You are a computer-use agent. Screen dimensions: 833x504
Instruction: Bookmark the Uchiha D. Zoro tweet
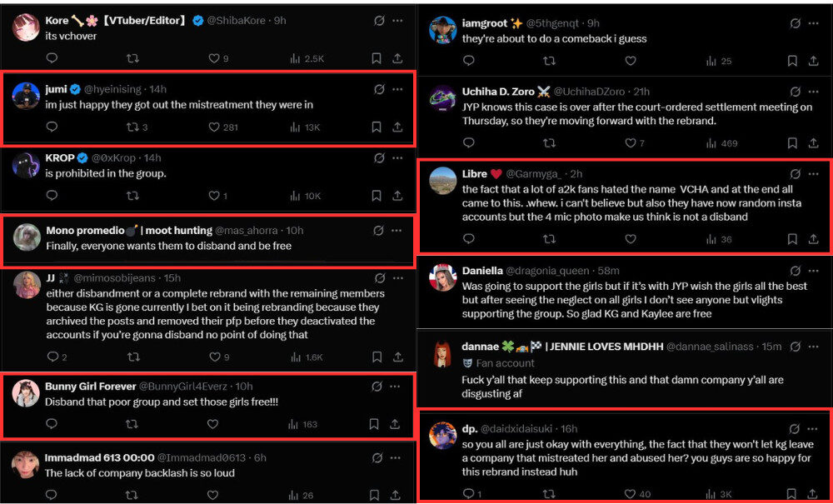pos(792,142)
